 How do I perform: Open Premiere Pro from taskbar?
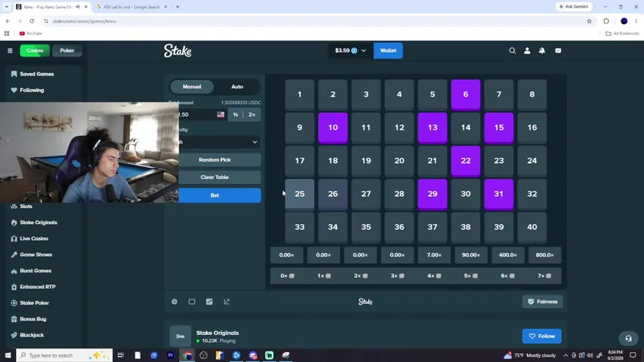(171, 355)
